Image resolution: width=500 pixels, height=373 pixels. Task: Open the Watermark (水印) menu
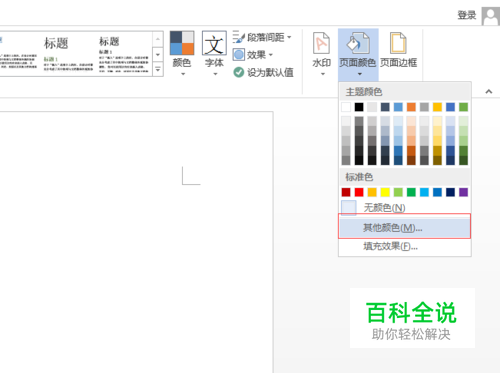(x=322, y=53)
